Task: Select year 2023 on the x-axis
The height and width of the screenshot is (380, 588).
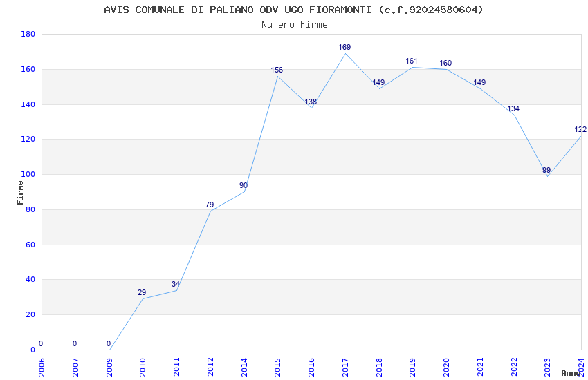Action: tap(547, 367)
